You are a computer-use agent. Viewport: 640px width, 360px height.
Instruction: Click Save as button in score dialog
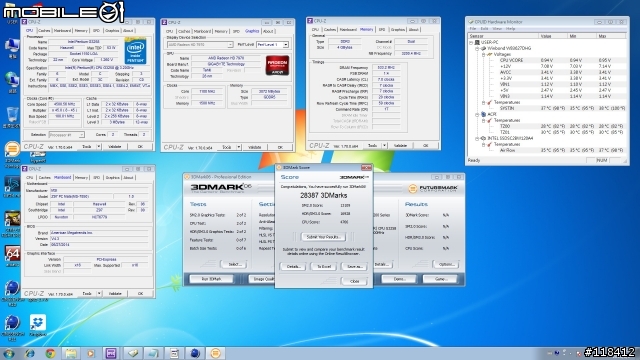point(354,267)
